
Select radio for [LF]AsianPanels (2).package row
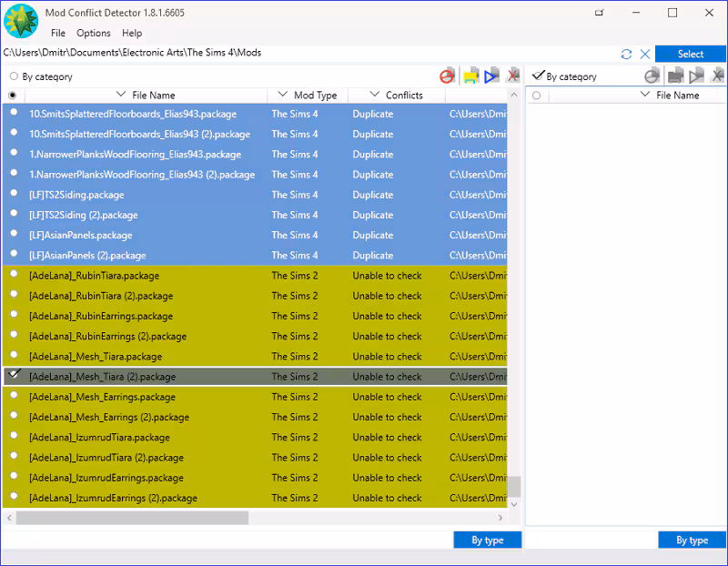14,253
